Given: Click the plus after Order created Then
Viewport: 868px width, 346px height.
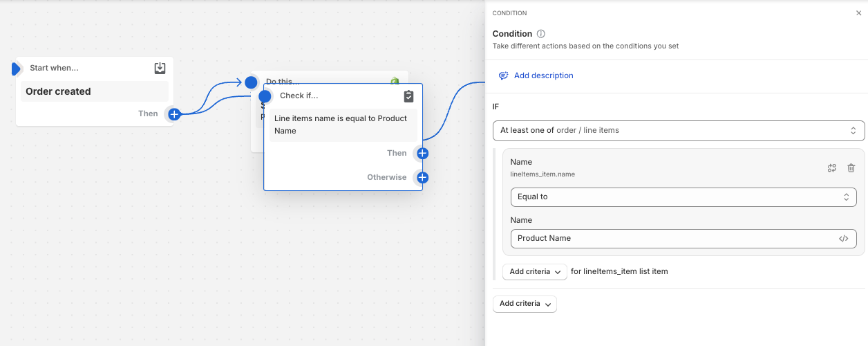Looking at the screenshot, I should pos(174,114).
